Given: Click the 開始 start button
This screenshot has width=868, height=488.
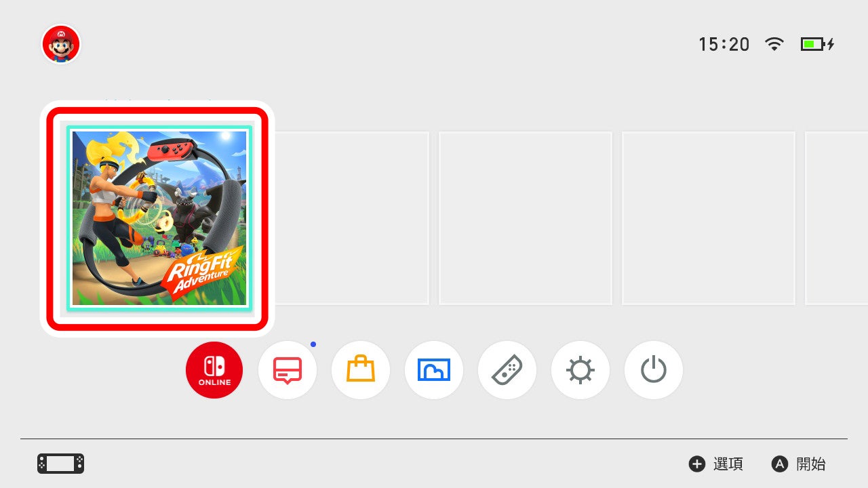Looking at the screenshot, I should (799, 464).
